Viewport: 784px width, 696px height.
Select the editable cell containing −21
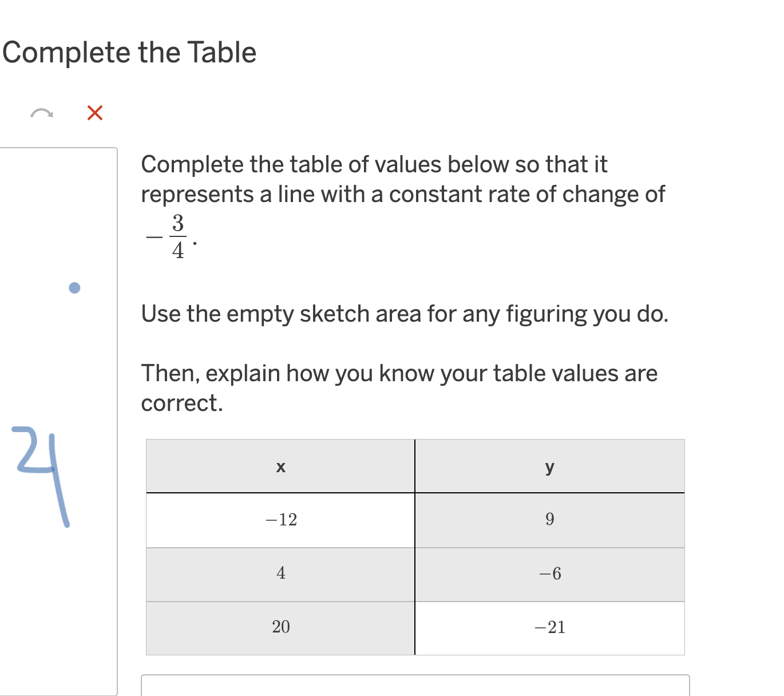(550, 628)
